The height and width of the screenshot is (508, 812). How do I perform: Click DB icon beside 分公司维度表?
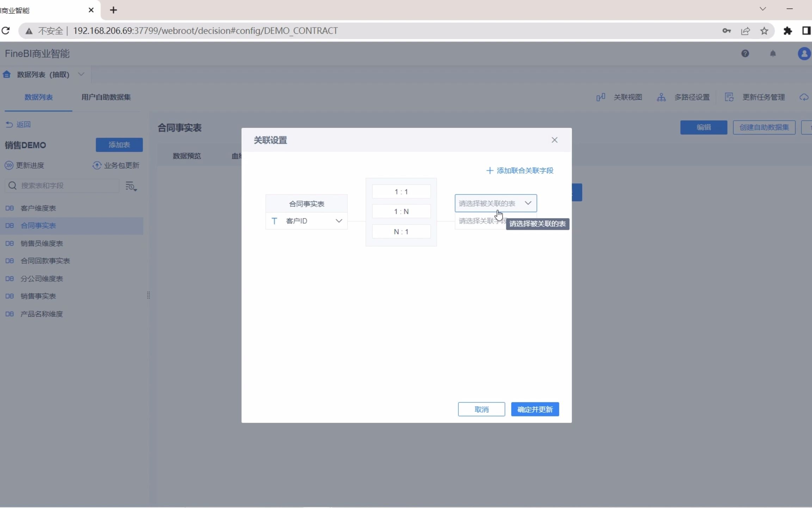coord(10,279)
